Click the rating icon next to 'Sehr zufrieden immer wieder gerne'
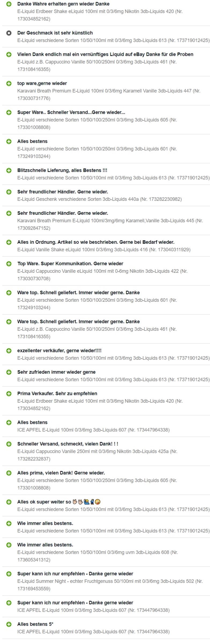Viewport: 210px width, 644px height. 9,372
